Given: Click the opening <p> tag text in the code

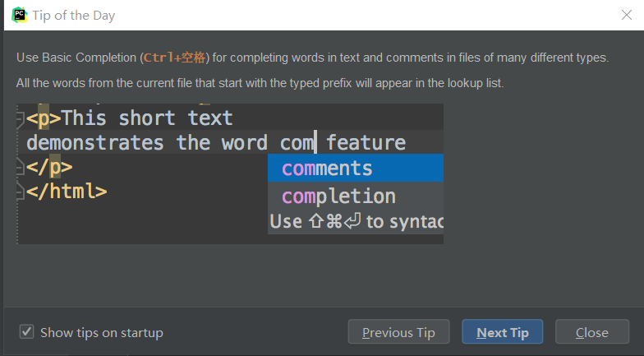Looking at the screenshot, I should point(44,119).
